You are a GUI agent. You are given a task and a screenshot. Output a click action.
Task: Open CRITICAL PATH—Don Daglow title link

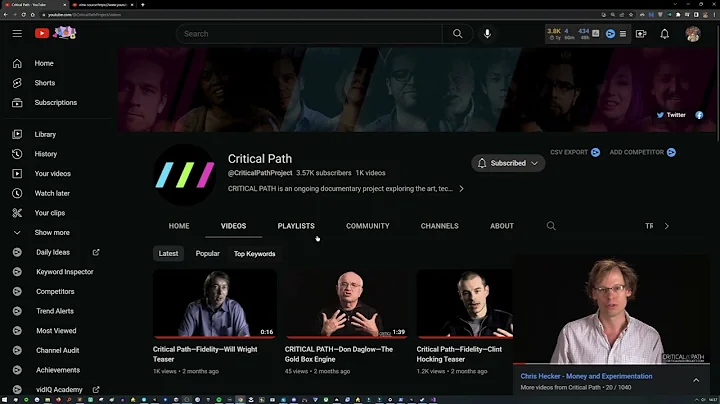point(338,354)
